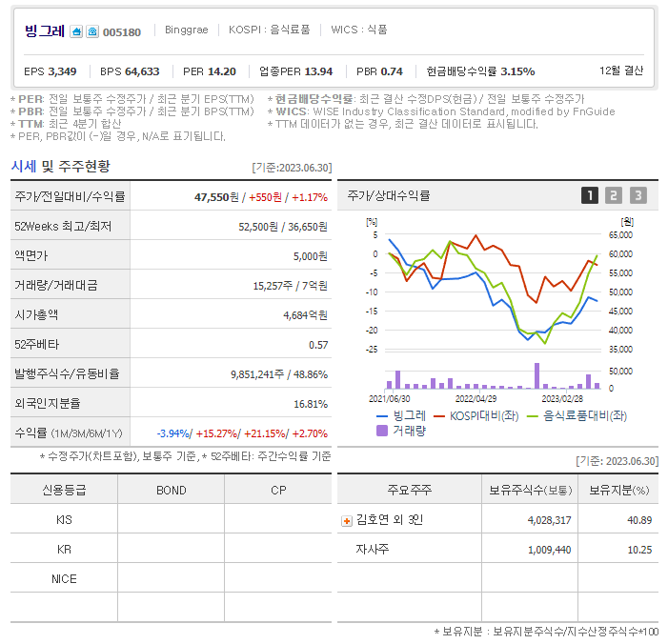Click 1,009,440 treasury shares value
Screen dimensions: 668x644
tap(549, 550)
